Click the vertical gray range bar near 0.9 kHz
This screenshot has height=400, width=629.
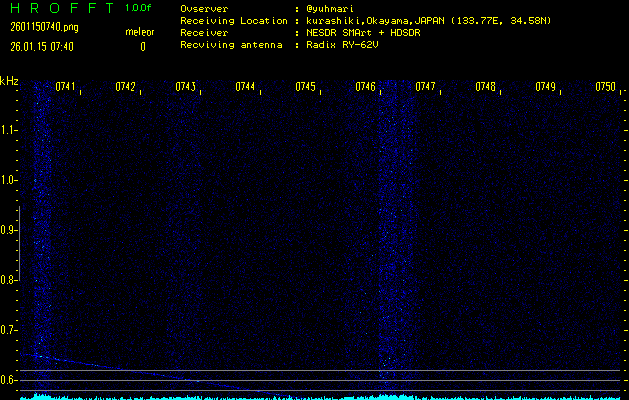[x=19, y=243]
